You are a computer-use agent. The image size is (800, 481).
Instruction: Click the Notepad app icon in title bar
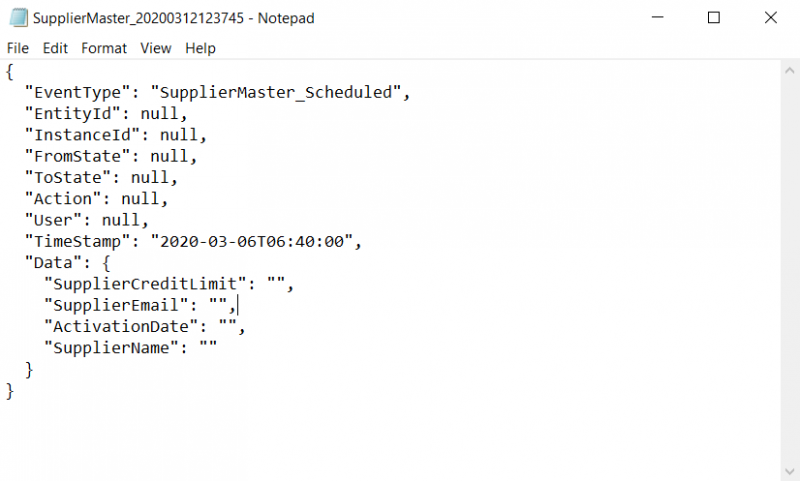(18, 18)
